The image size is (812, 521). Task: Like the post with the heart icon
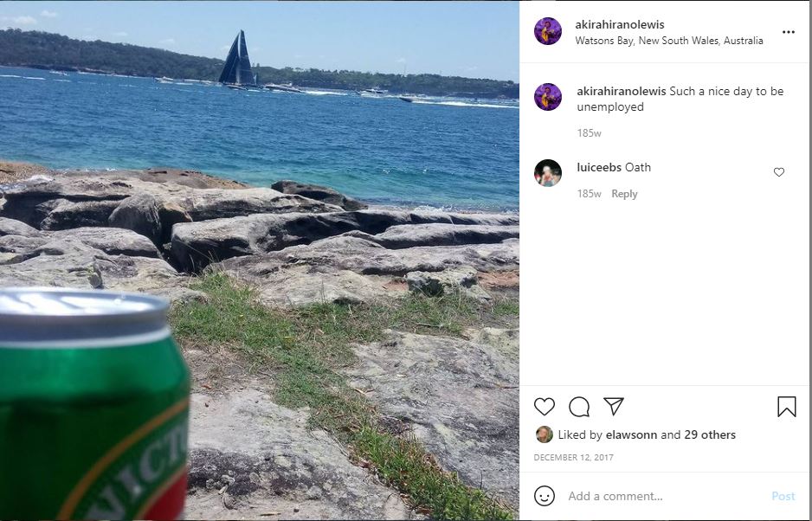click(x=545, y=407)
